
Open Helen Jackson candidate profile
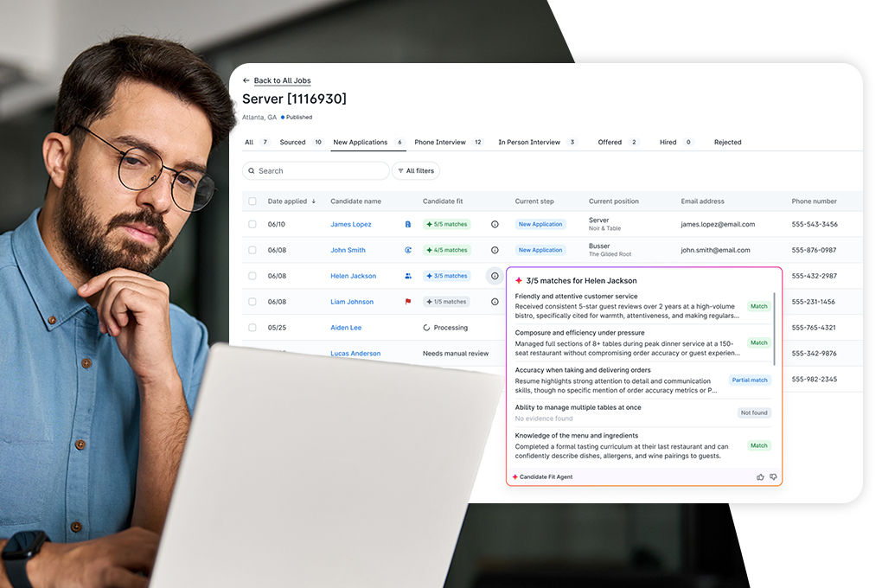pyautogui.click(x=354, y=277)
